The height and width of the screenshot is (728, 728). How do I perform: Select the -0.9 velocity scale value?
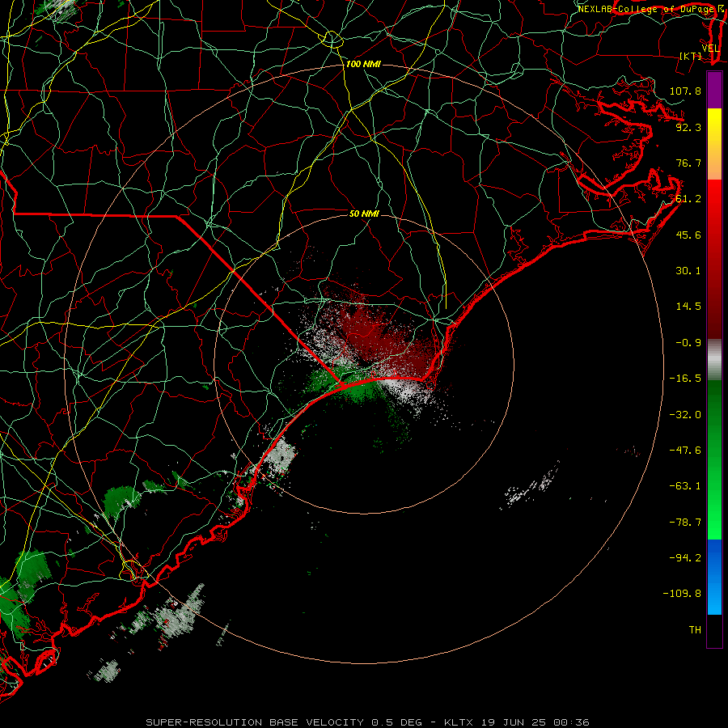pyautogui.click(x=688, y=343)
